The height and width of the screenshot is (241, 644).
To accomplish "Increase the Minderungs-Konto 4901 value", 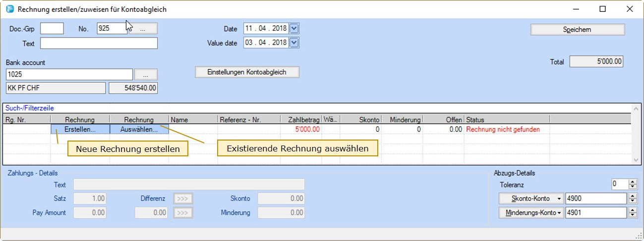I will [633, 210].
